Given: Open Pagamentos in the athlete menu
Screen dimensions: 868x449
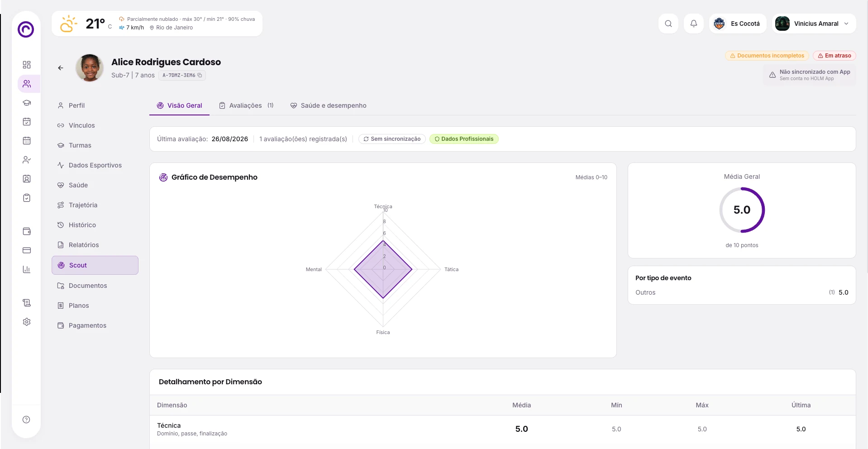Looking at the screenshot, I should [x=95, y=325].
